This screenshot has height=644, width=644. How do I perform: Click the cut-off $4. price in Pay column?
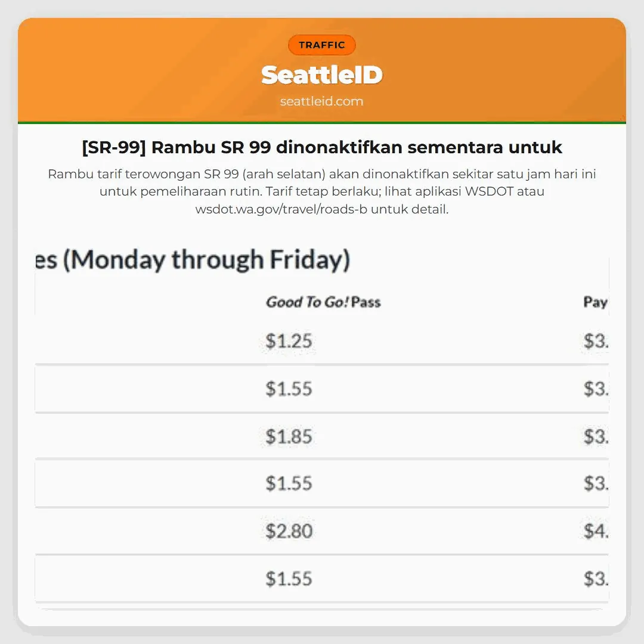click(x=596, y=531)
